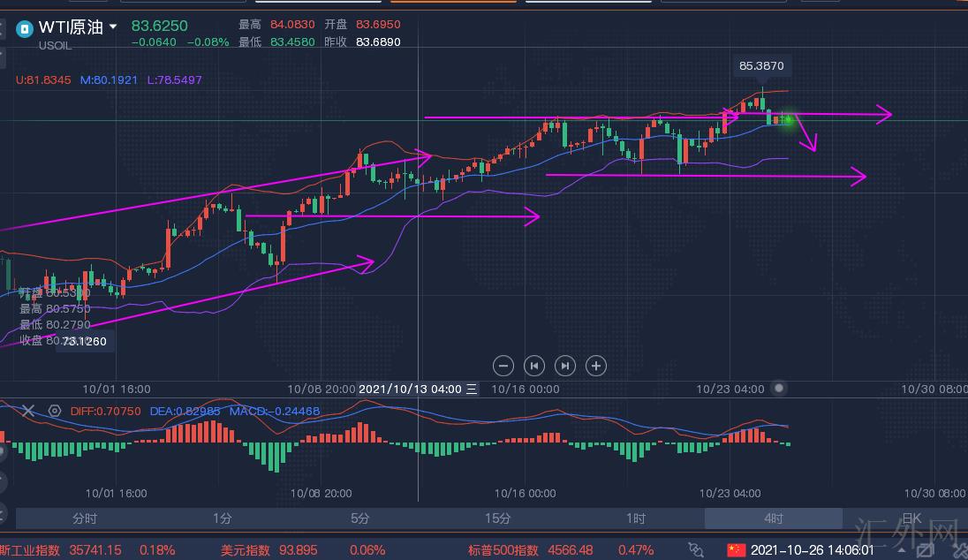Zoom in the chart with plus button
Screen dimensions: 968x560
point(596,366)
